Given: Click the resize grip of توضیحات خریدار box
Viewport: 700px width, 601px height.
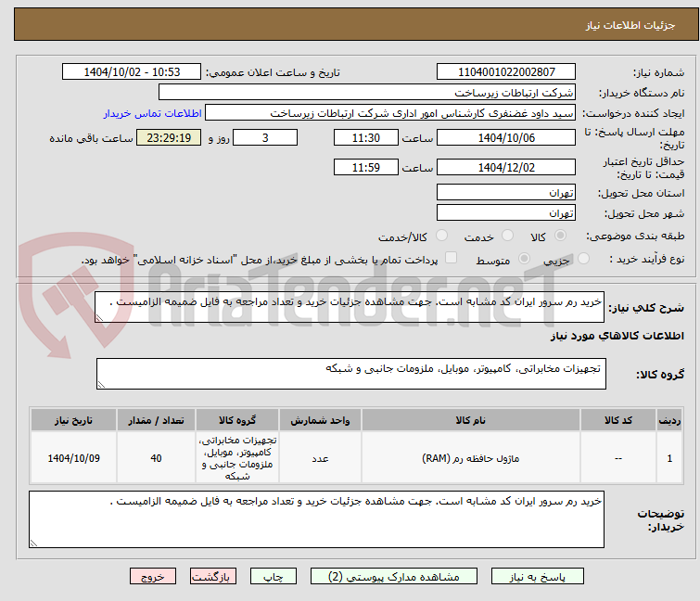Looking at the screenshot, I should (34, 543).
